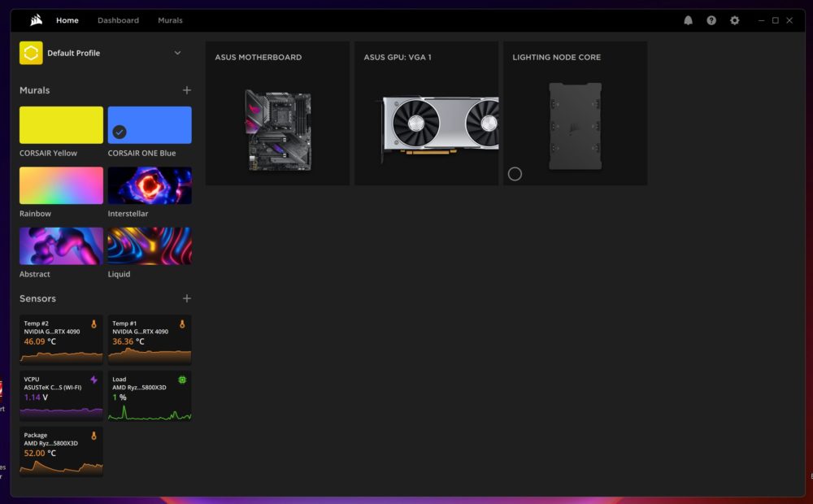Minimize the iCUE window
The width and height of the screenshot is (813, 504).
coord(761,20)
